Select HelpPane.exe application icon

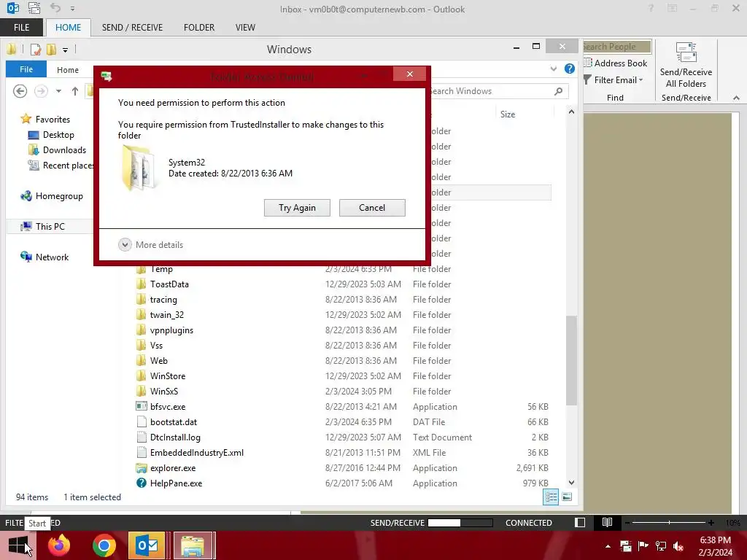[142, 483]
